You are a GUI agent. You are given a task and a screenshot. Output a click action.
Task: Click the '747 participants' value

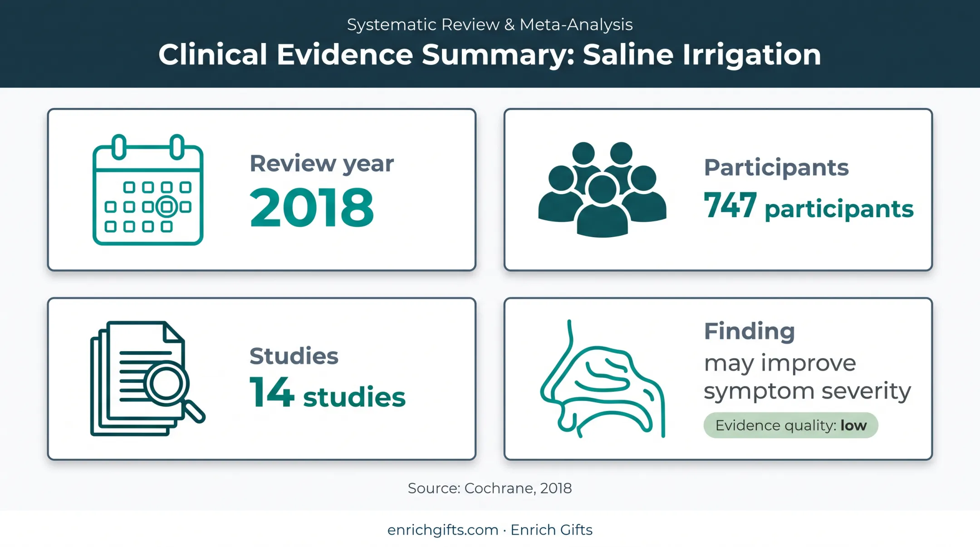coord(808,207)
